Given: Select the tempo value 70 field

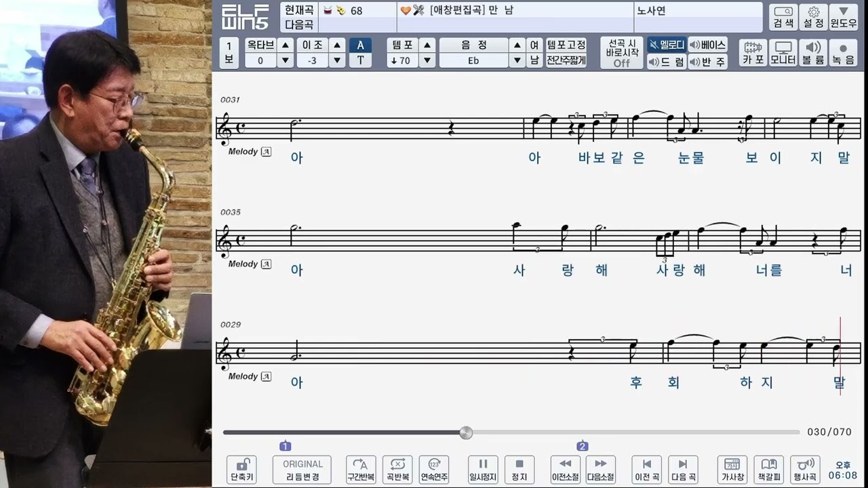Looking at the screenshot, I should click(403, 60).
